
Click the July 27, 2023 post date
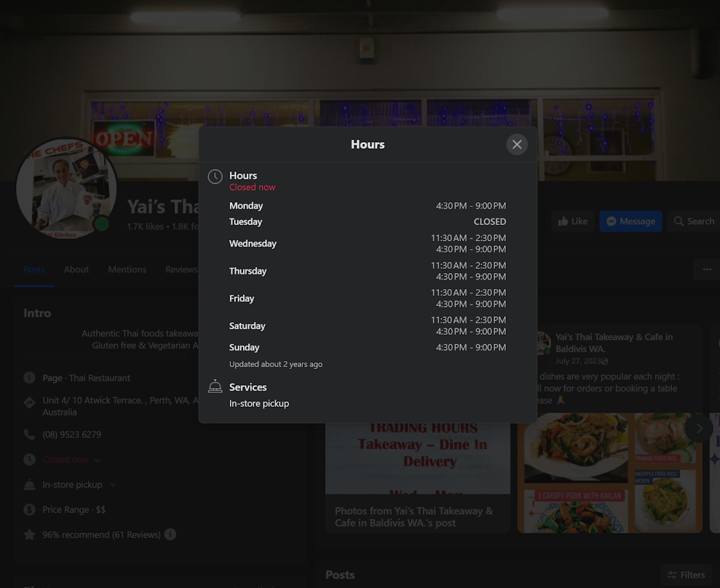[578, 361]
